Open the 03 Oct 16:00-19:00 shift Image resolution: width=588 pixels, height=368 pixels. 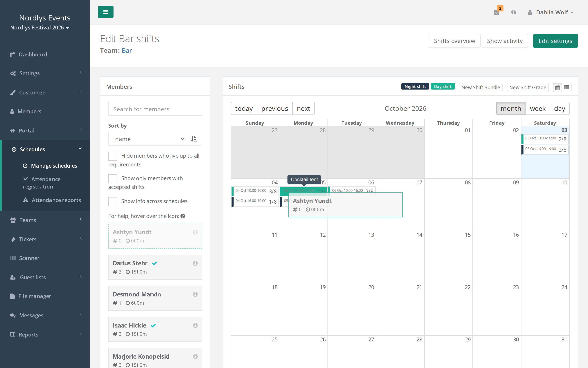[545, 149]
